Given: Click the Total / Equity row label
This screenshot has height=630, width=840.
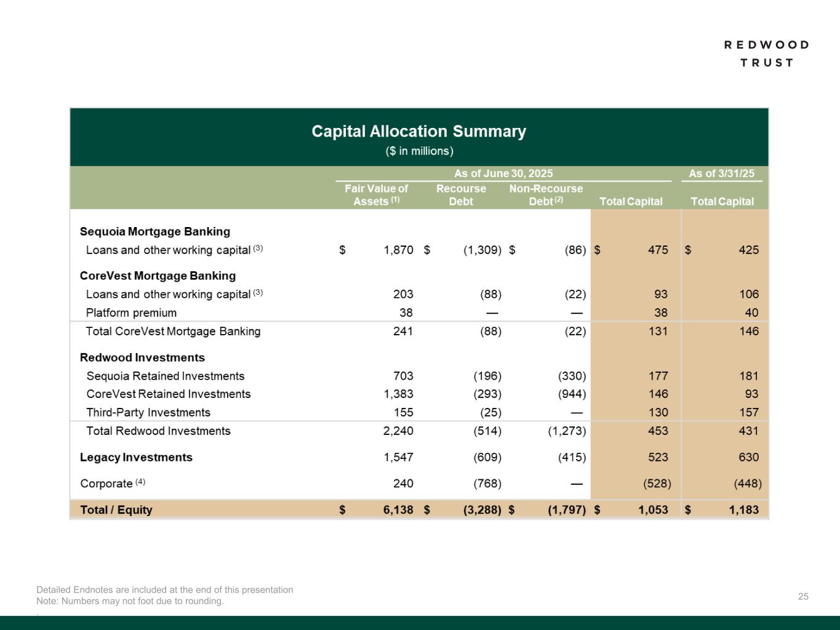Looking at the screenshot, I should coord(116,509).
